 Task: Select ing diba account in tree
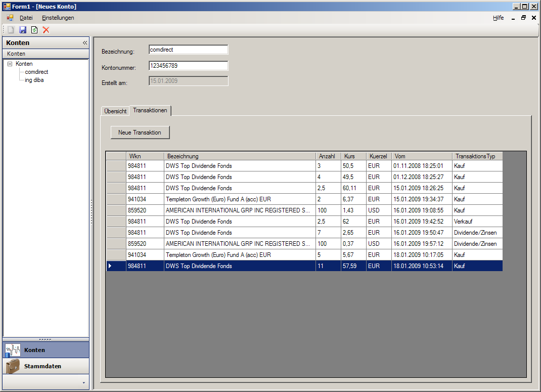pos(34,80)
